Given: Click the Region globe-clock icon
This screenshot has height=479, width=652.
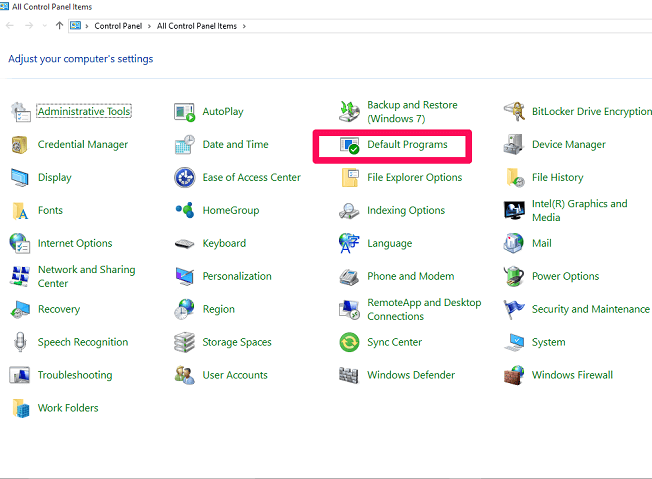Looking at the screenshot, I should point(184,309).
